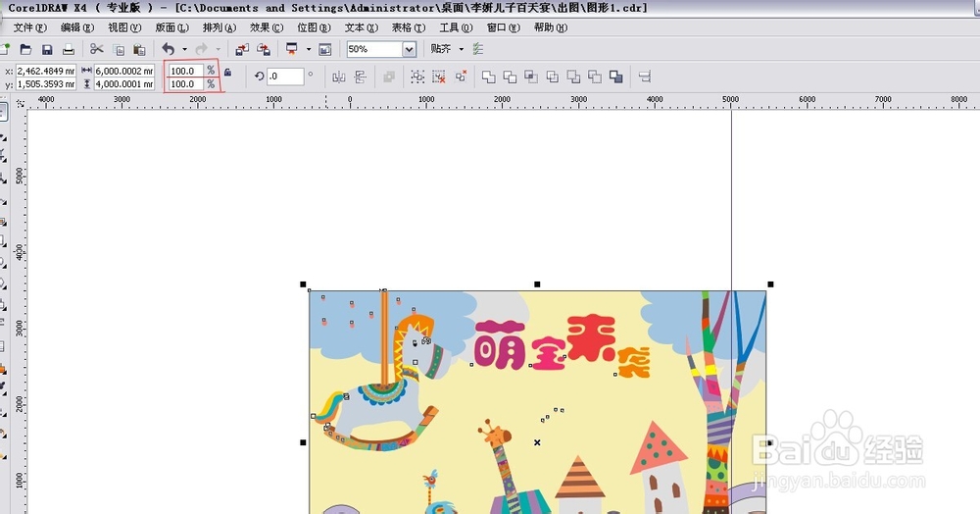Screen dimensions: 980x514
Task: Open a file with the Open icon
Action: (25, 49)
